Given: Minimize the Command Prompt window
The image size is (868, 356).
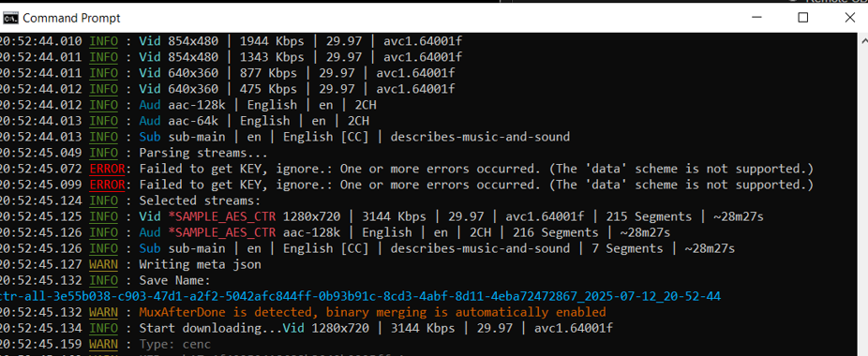Looking at the screenshot, I should (x=756, y=18).
